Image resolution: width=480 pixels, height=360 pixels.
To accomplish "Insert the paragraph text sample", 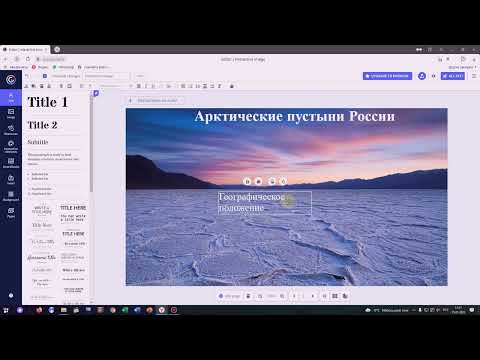I will [53, 159].
